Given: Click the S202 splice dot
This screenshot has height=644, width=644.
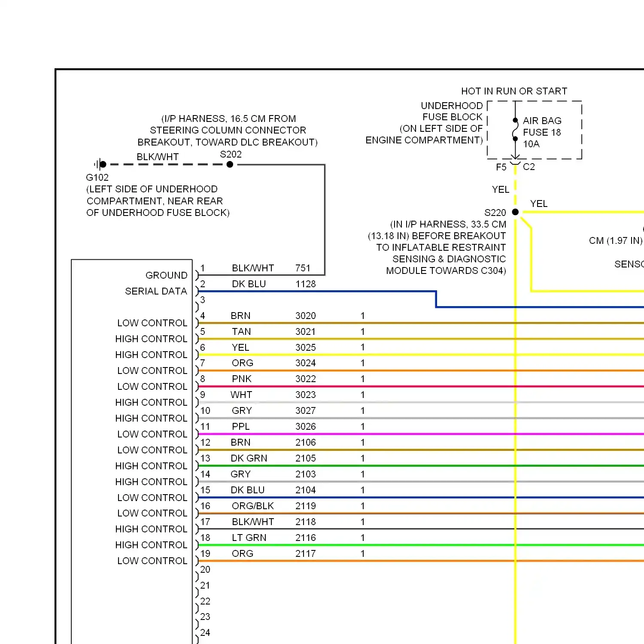Looking at the screenshot, I should click(230, 164).
